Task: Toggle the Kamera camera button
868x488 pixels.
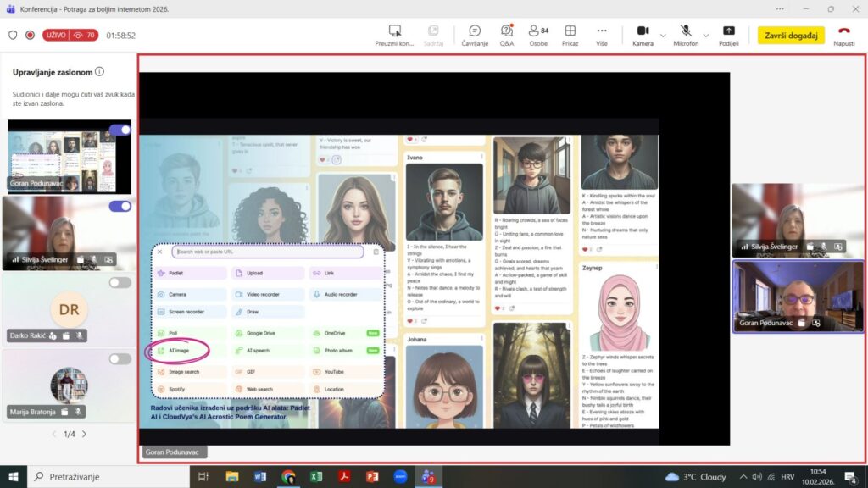Action: (x=643, y=31)
